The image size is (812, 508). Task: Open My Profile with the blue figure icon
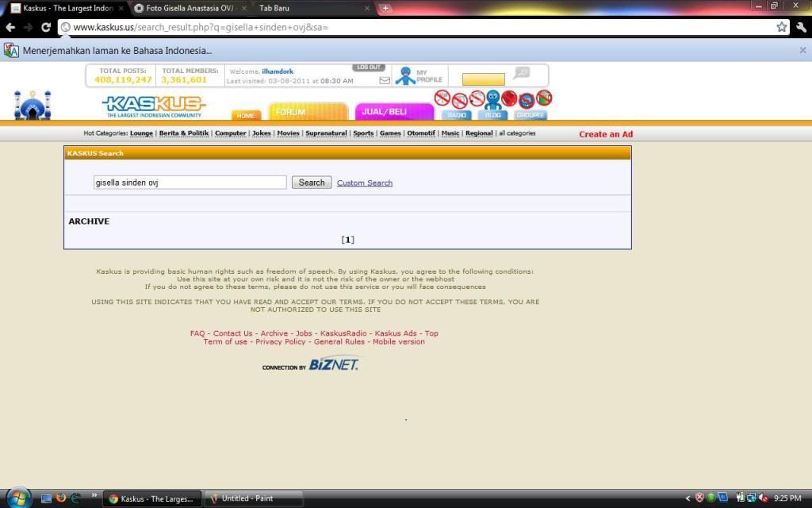[x=405, y=75]
